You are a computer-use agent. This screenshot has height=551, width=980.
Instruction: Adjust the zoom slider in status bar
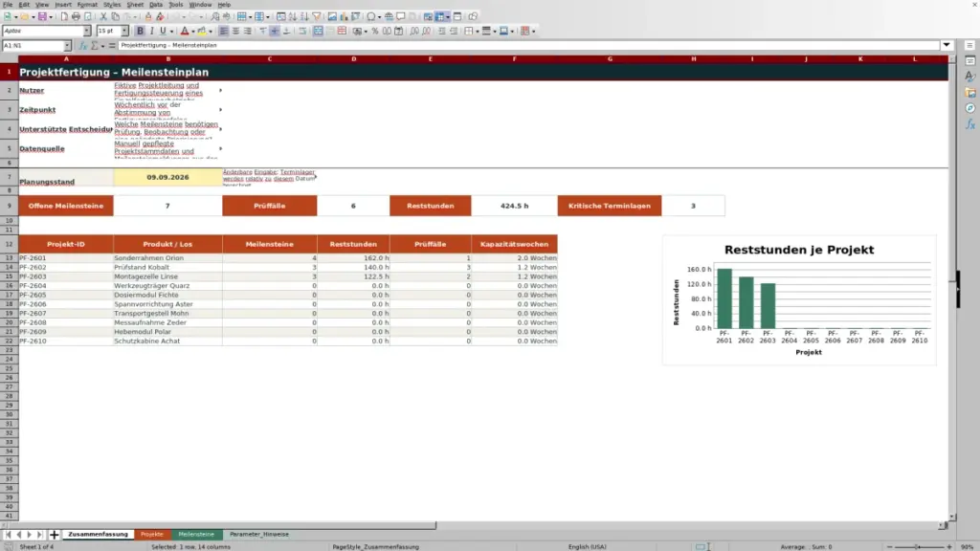pos(919,547)
